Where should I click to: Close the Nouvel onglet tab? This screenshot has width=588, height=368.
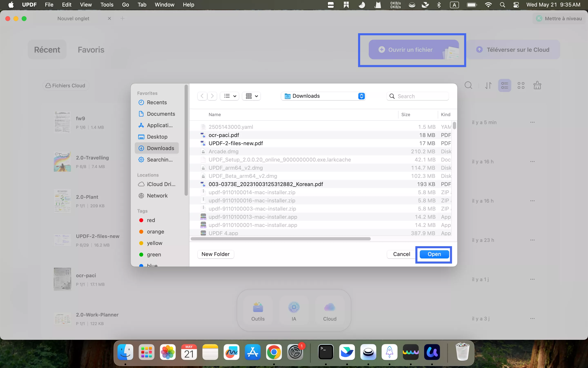point(109,18)
